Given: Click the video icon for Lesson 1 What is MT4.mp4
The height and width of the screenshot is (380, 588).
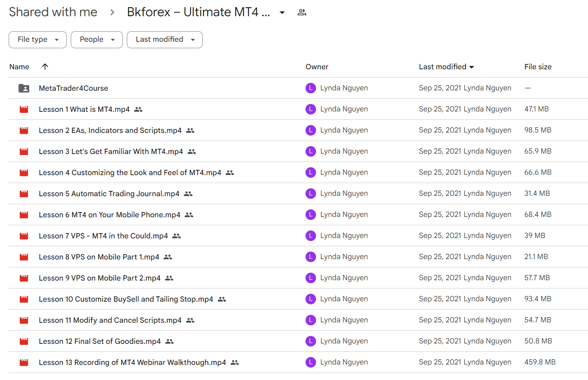Looking at the screenshot, I should [x=24, y=110].
